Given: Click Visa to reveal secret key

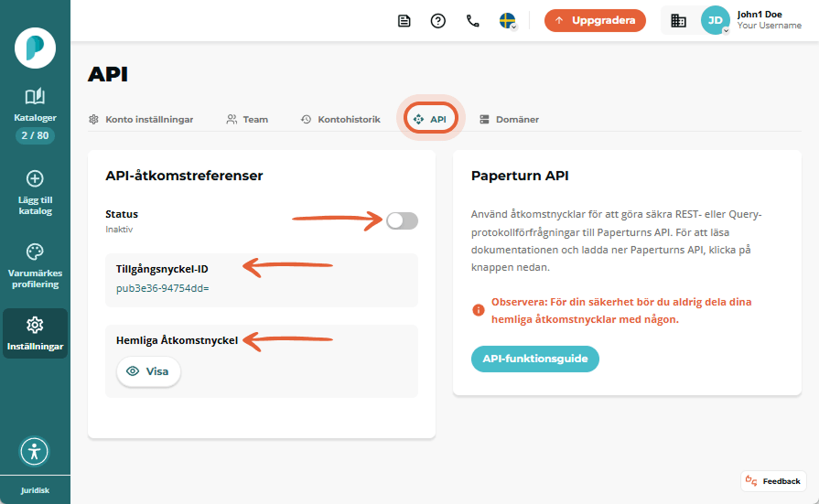Looking at the screenshot, I should (148, 371).
